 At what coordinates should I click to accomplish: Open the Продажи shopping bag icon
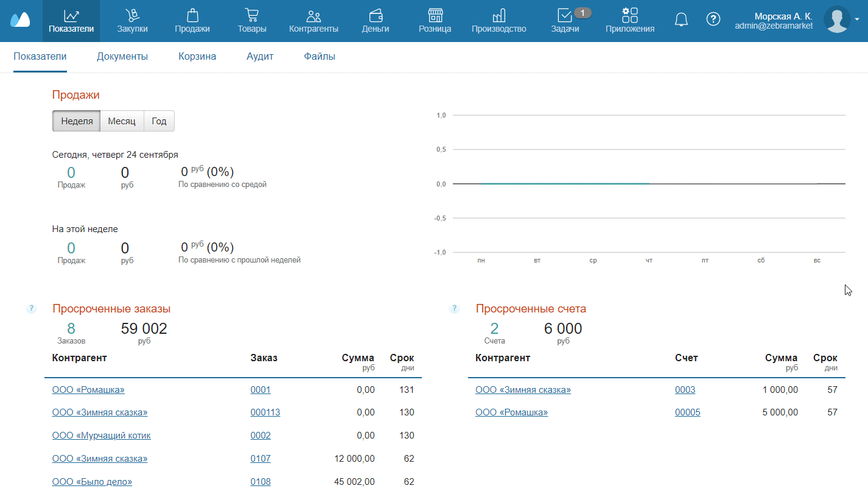pyautogui.click(x=192, y=16)
